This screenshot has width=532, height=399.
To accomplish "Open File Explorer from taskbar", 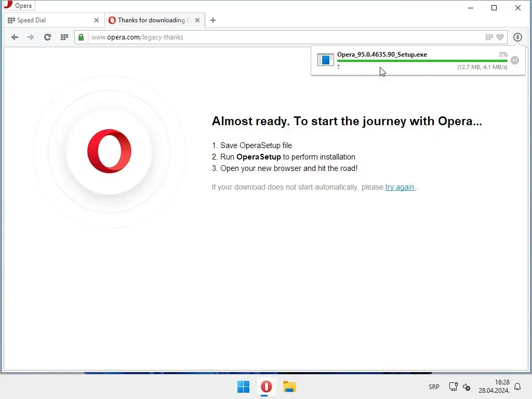I will click(289, 387).
